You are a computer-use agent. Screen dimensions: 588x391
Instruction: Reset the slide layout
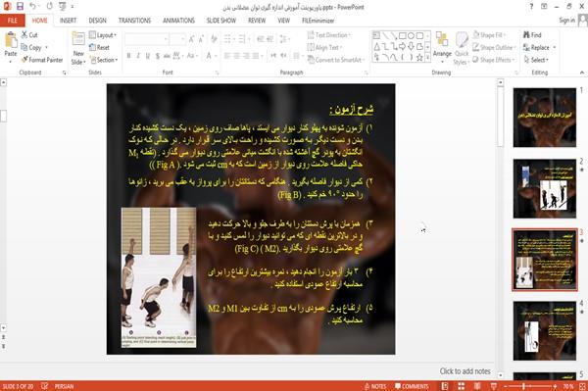point(99,47)
